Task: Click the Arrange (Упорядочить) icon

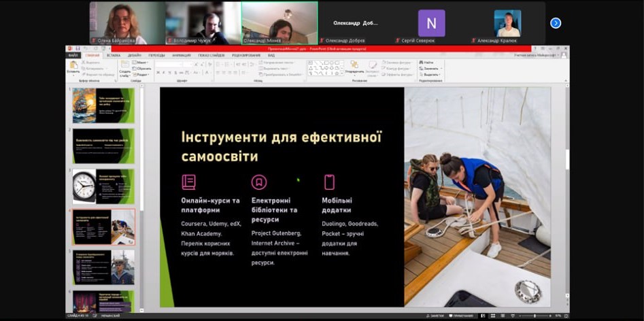Action: point(354,65)
